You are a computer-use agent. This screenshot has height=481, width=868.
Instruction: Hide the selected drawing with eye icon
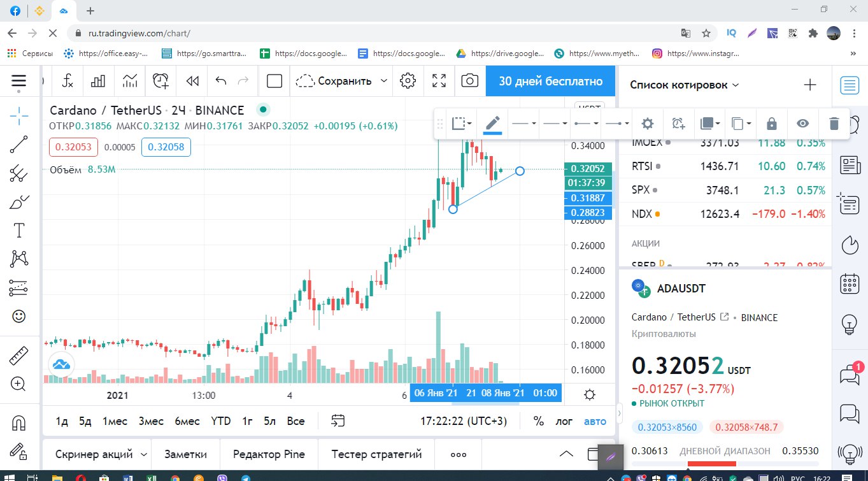point(803,124)
